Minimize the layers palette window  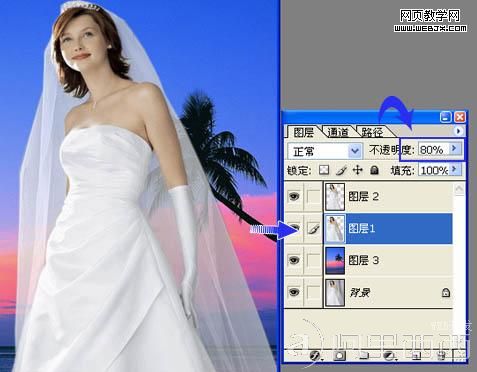[446, 117]
